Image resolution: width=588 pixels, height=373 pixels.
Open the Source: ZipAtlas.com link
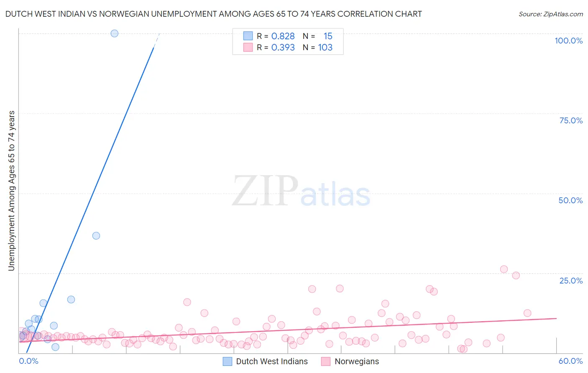pos(551,14)
